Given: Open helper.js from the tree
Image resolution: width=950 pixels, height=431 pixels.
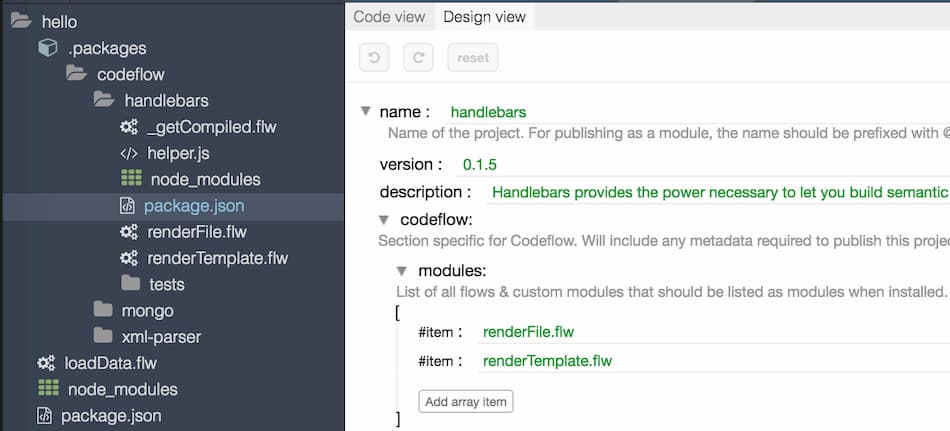Looking at the screenshot, I should pyautogui.click(x=178, y=153).
